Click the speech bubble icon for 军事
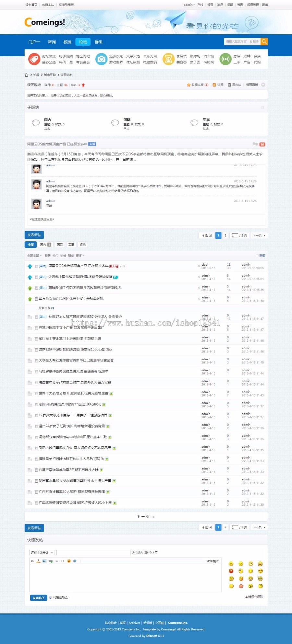 [x=194, y=123]
